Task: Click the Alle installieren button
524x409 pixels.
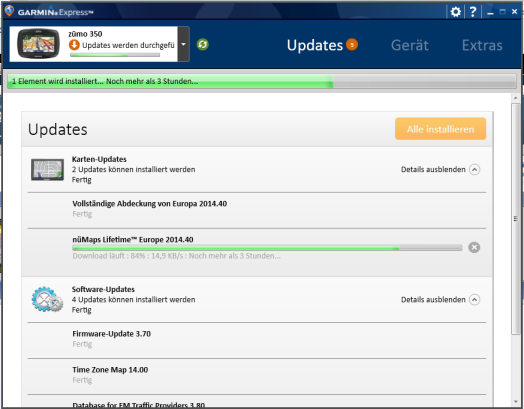Action: click(440, 129)
